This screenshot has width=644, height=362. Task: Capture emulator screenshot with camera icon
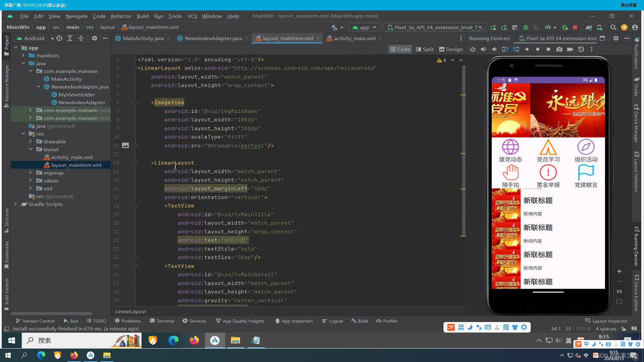tap(559, 49)
